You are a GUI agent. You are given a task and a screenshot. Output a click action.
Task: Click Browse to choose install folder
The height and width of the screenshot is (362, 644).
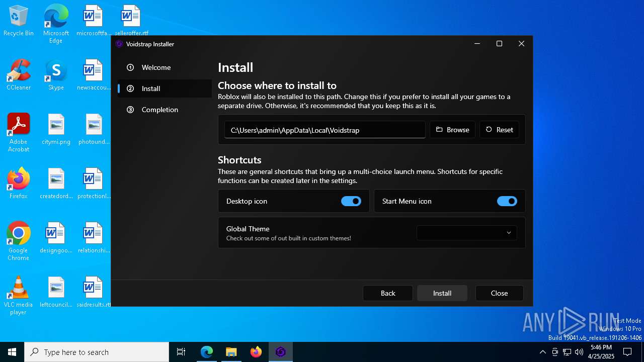click(x=452, y=130)
